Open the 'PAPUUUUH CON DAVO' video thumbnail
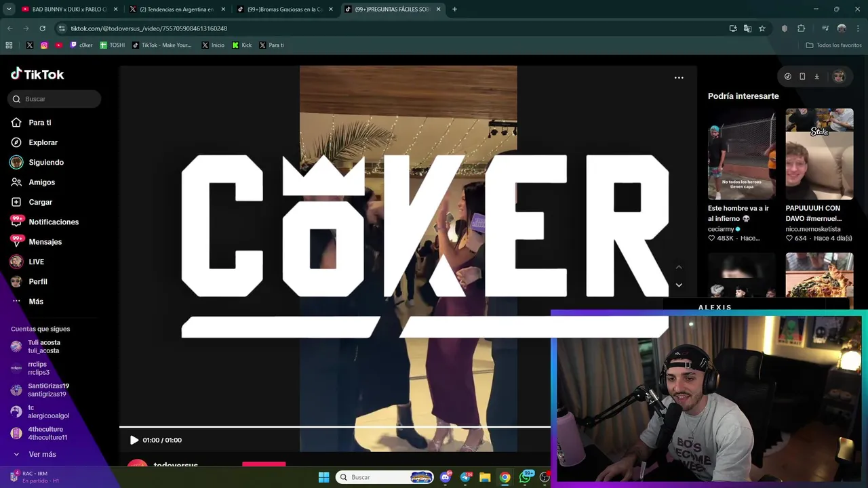Screen dimensions: 868x488 820,154
